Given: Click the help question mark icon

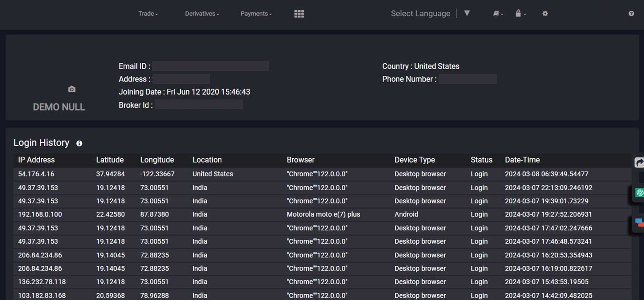Looking at the screenshot, I should (631, 14).
